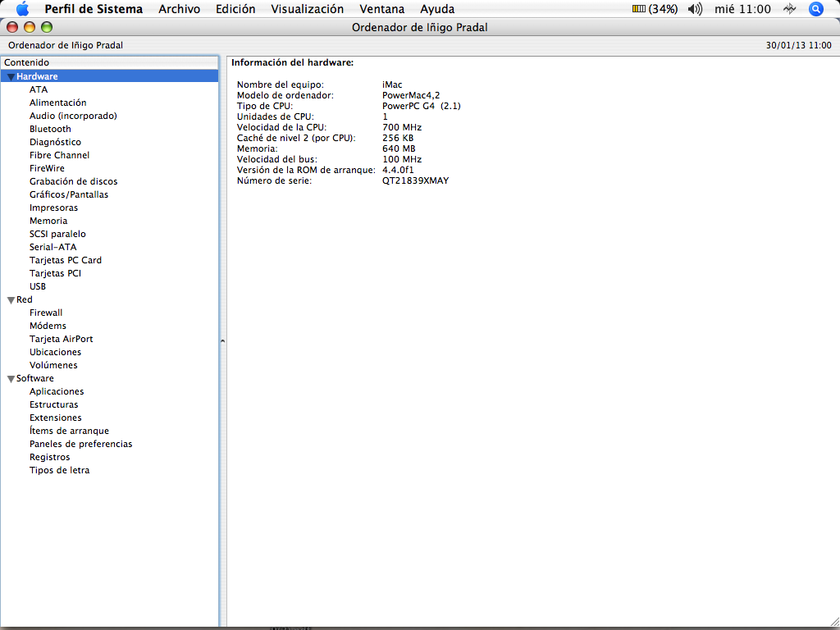The image size is (840, 630).
Task: Select Ítems de arranque item
Action: (69, 431)
